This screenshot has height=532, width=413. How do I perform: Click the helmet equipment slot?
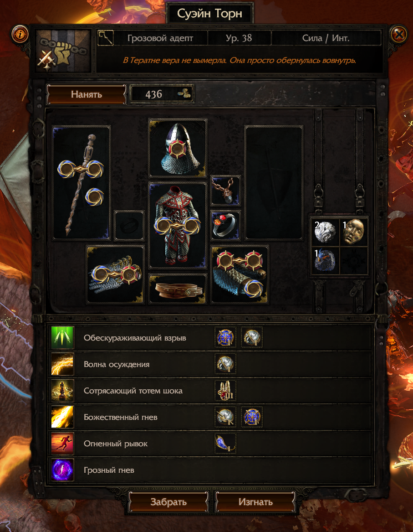pyautogui.click(x=178, y=148)
